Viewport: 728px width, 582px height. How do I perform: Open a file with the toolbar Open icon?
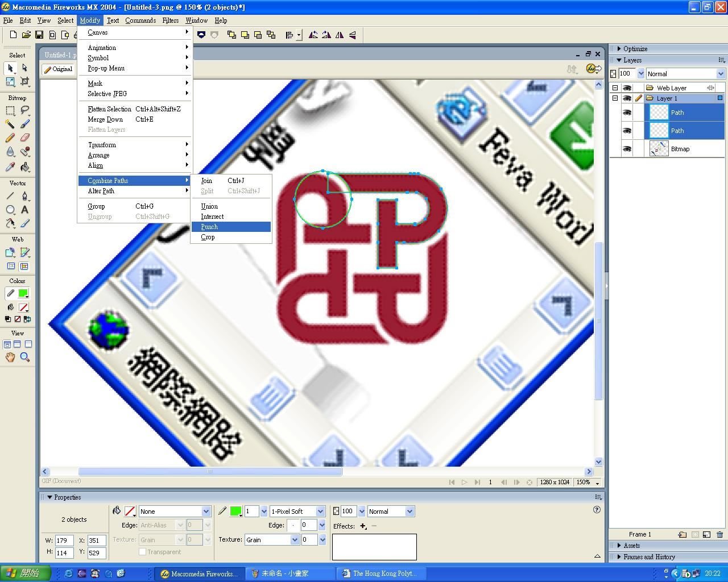click(x=26, y=35)
